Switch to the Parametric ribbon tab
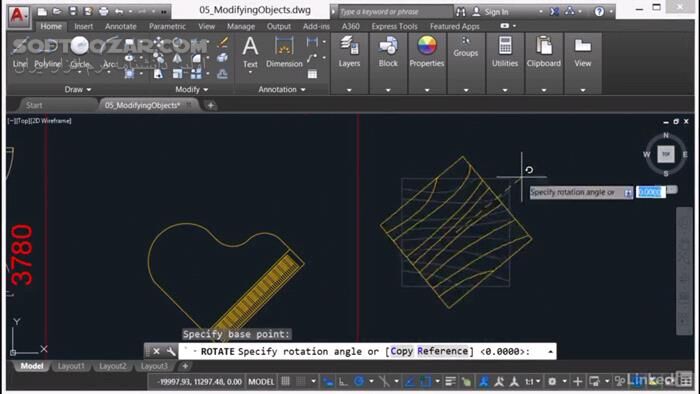The width and height of the screenshot is (700, 394). click(x=167, y=27)
